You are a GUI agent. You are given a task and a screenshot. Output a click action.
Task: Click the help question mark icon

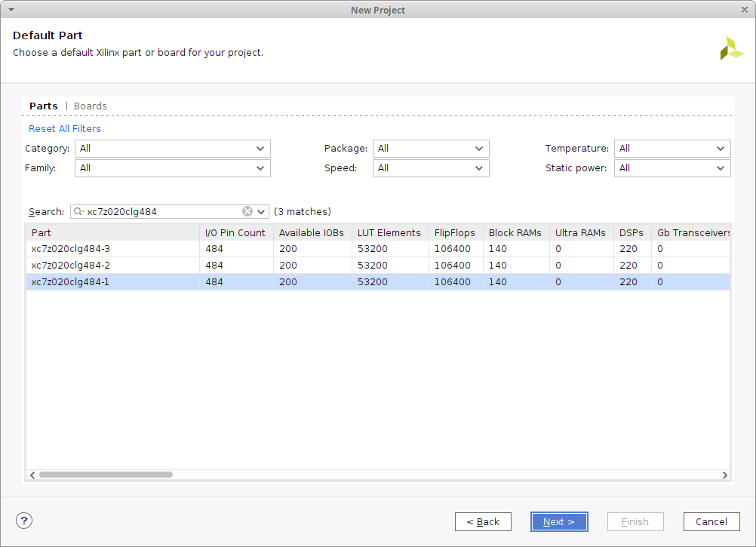24,521
